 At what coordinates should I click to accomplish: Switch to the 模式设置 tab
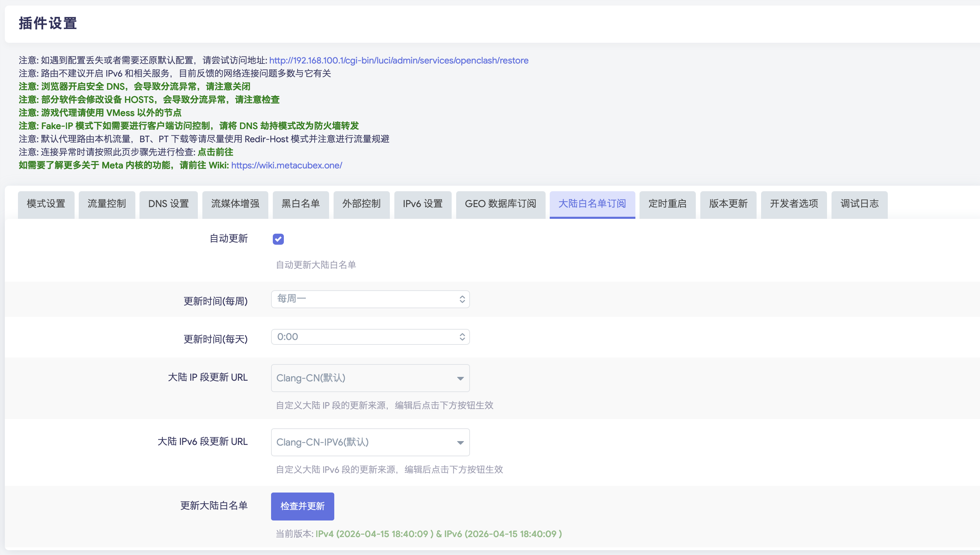point(46,204)
